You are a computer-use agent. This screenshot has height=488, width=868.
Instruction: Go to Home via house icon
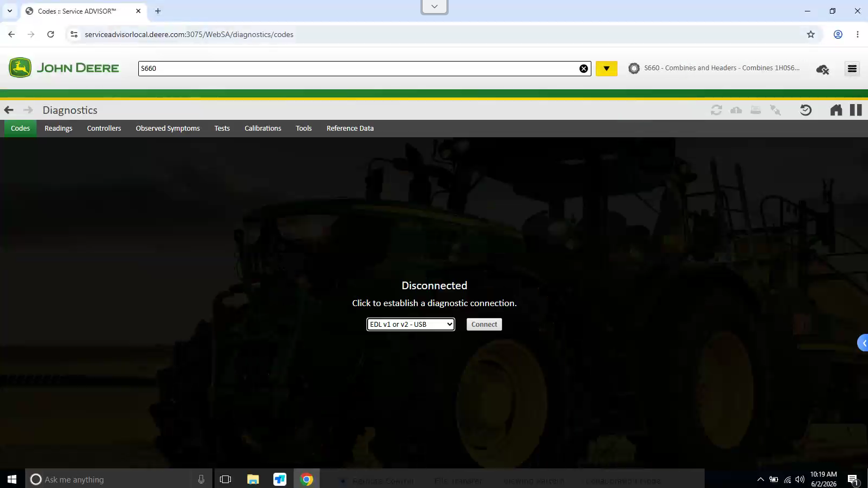[x=836, y=110]
